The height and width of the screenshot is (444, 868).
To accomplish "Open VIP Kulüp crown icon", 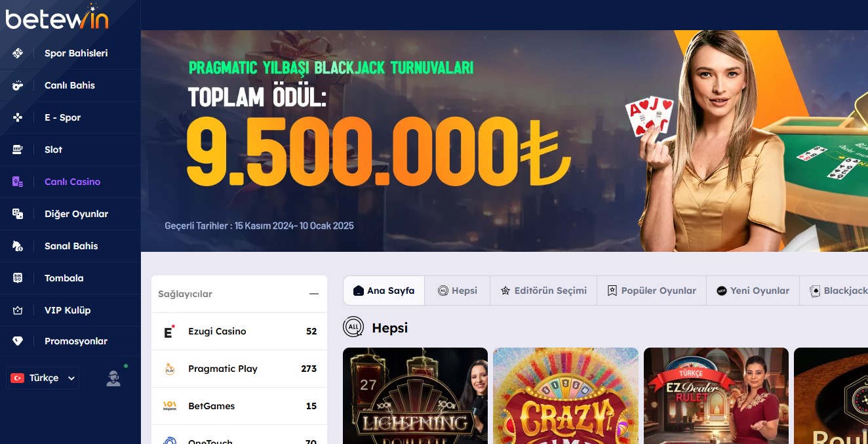I will (x=18, y=310).
